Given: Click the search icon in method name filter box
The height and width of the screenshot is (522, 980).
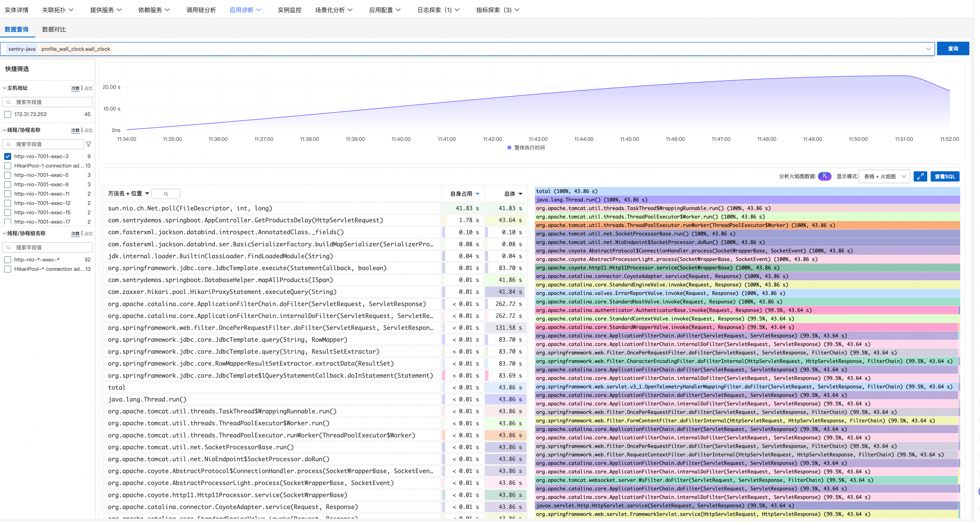Looking at the screenshot, I should point(166,194).
